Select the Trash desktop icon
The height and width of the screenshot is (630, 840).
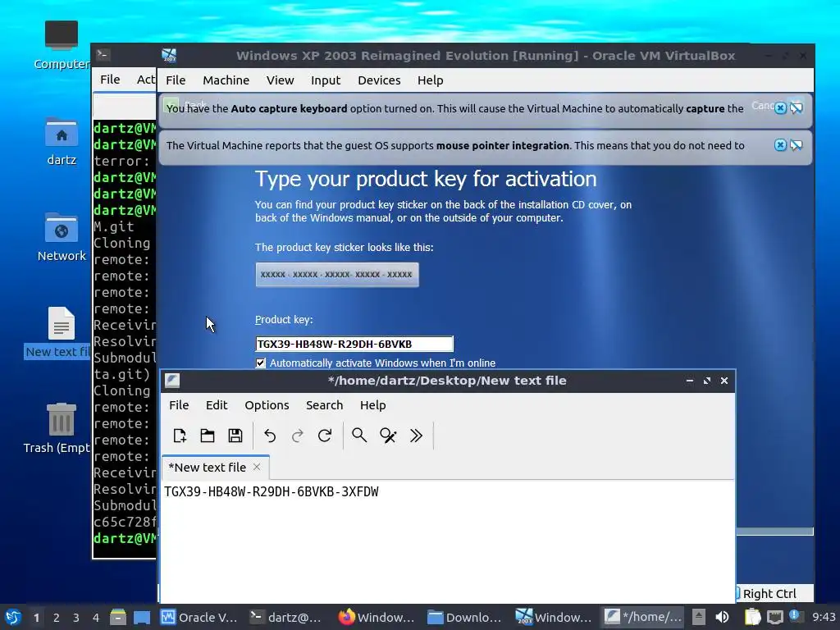tap(59, 428)
